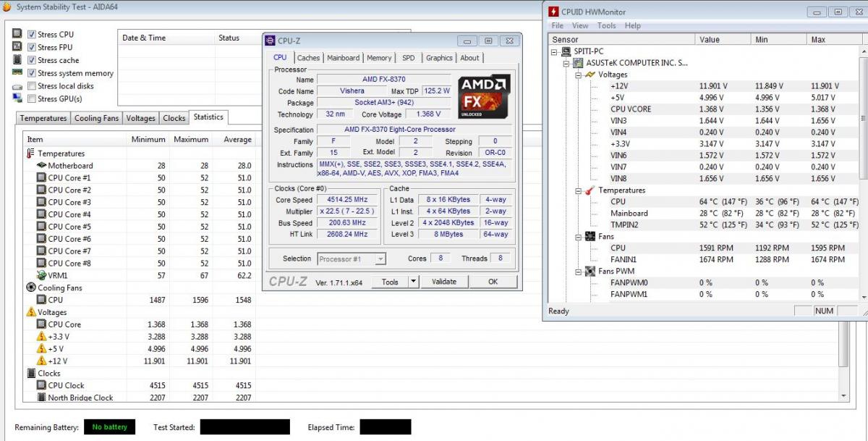Click the Clocks group icon
Image resolution: width=868 pixels, height=441 pixels.
[30, 373]
